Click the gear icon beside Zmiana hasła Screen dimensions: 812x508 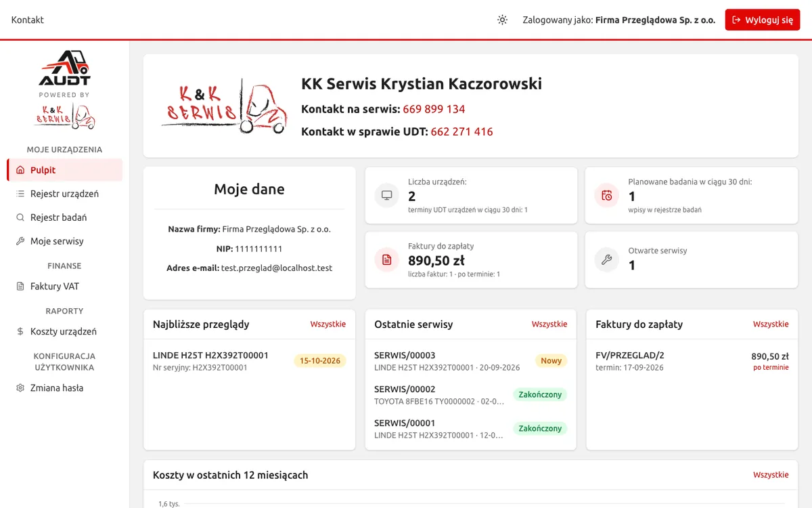tap(20, 388)
